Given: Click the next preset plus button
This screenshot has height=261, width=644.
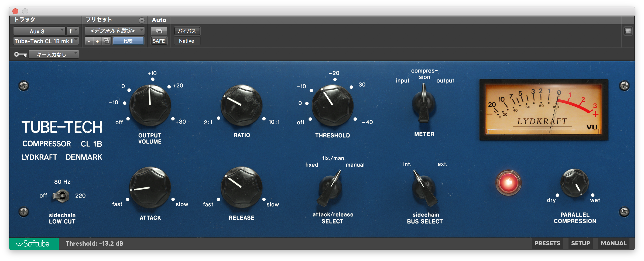Looking at the screenshot, I should 98,41.
